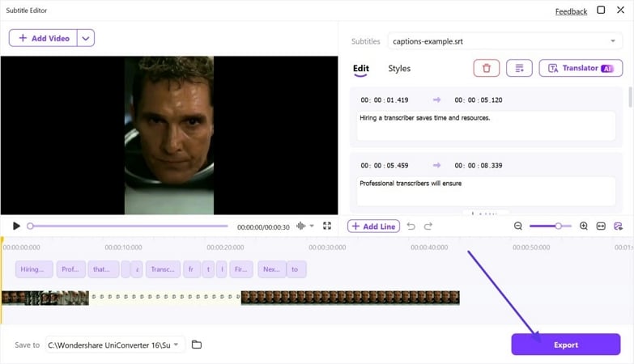Click the subtitle list vertical scrollbar
634x364 pixels.
(630, 97)
